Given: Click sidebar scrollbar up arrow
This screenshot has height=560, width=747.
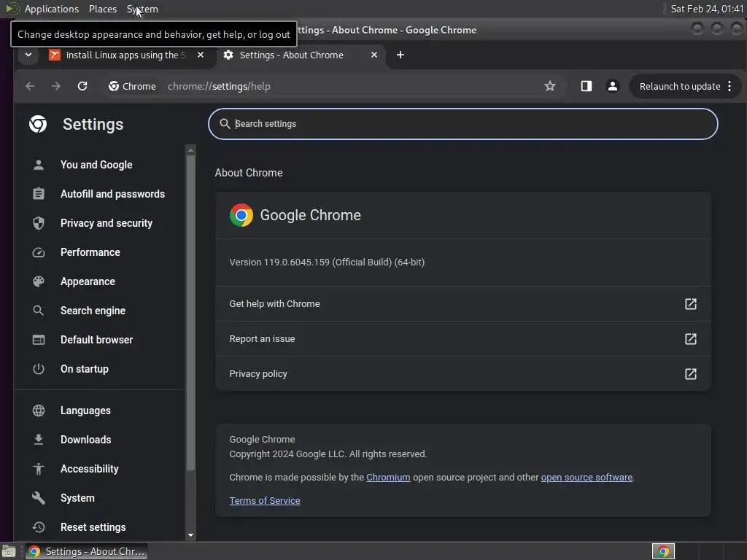Looking at the screenshot, I should coord(190,150).
